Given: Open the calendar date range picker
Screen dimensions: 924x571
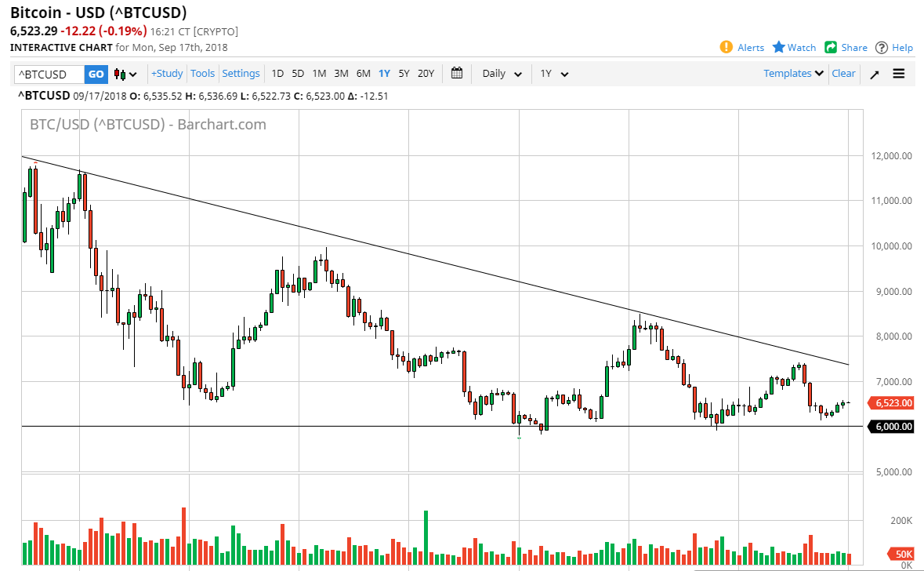Looking at the screenshot, I should 457,73.
